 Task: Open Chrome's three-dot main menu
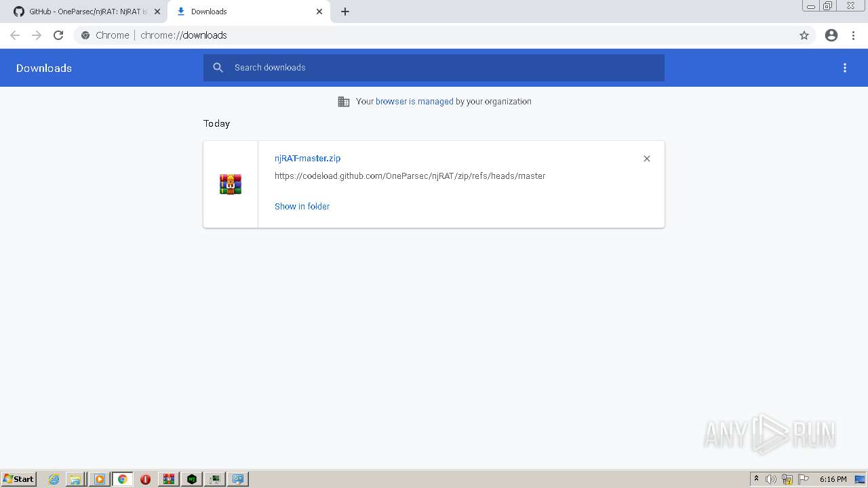click(x=854, y=35)
